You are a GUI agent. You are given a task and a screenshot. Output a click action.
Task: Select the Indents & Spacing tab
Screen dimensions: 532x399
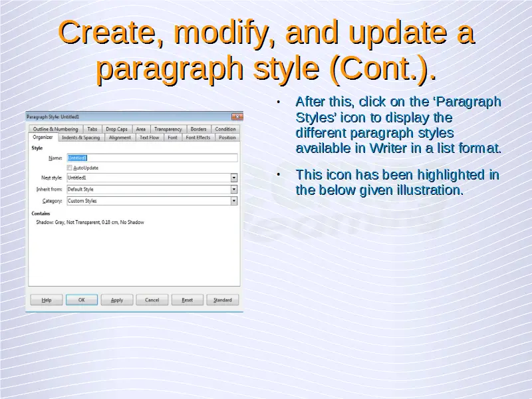point(80,138)
